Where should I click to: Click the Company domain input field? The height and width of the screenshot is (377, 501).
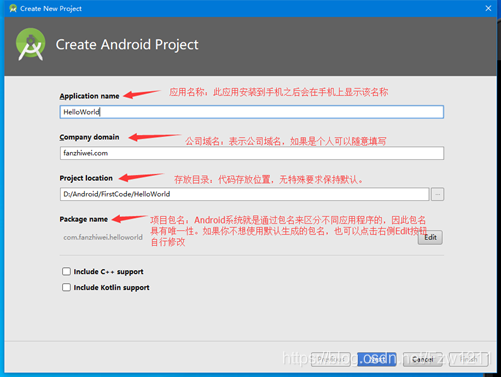(252, 153)
